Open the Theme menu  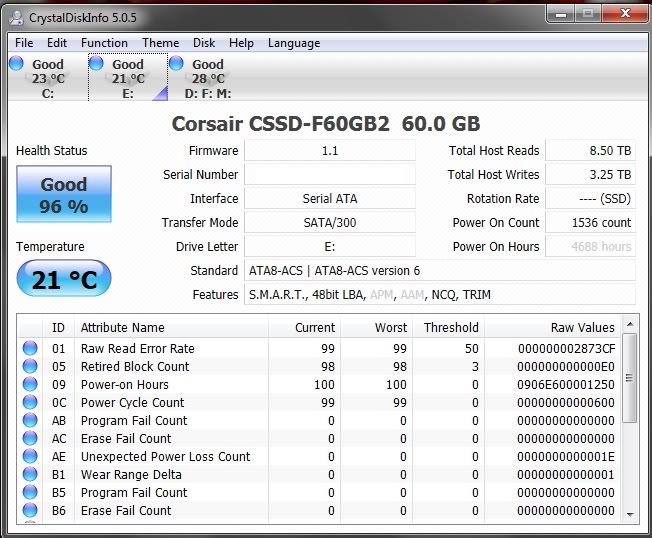click(160, 43)
